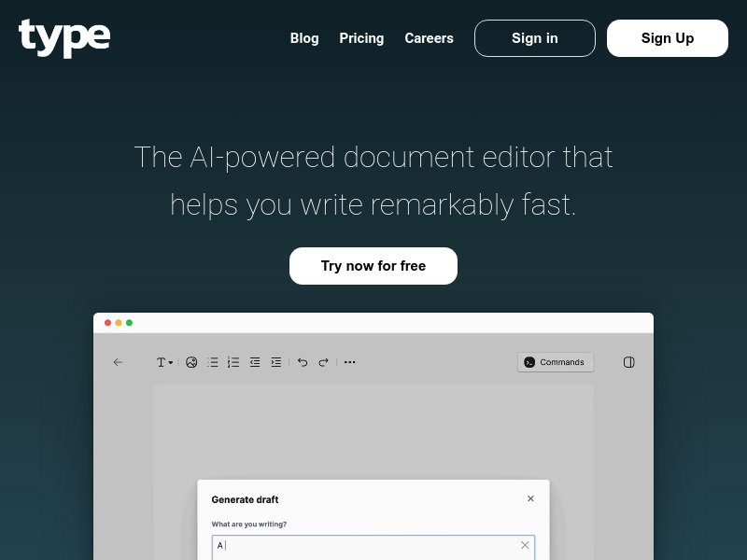Viewport: 747px width, 560px height.
Task: Click the back arrow in the editor toolbar
Action: (x=118, y=362)
